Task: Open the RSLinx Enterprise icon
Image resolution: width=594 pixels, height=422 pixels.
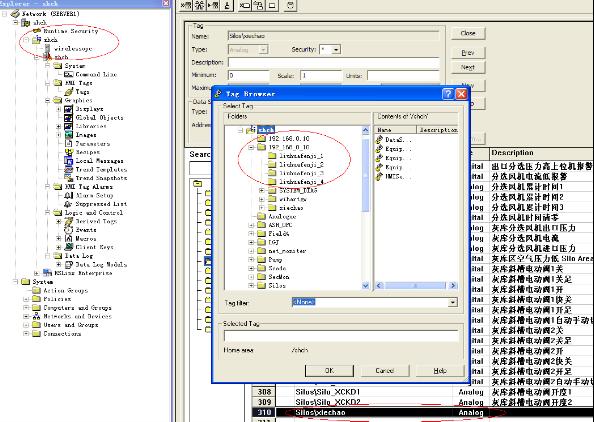Action: point(47,273)
